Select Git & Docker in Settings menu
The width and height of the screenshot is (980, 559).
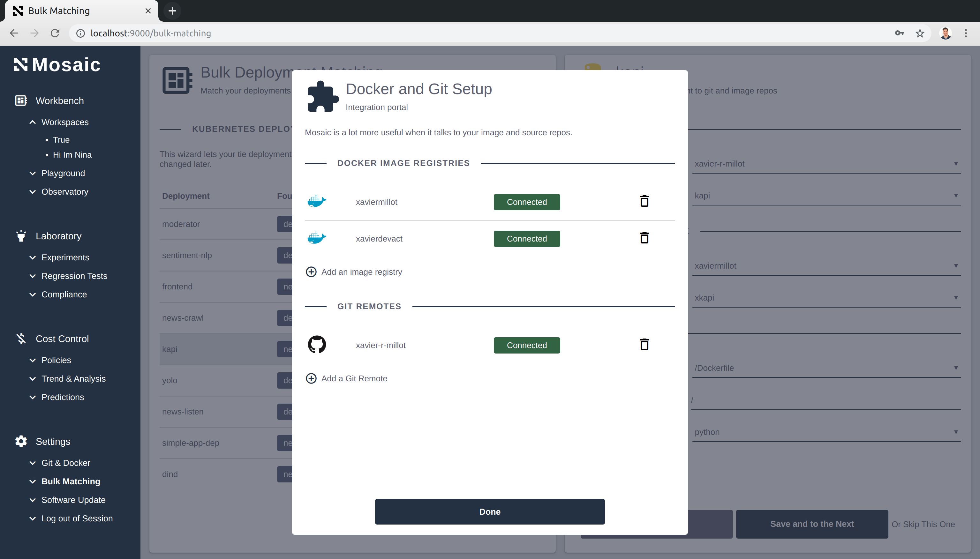(x=66, y=463)
